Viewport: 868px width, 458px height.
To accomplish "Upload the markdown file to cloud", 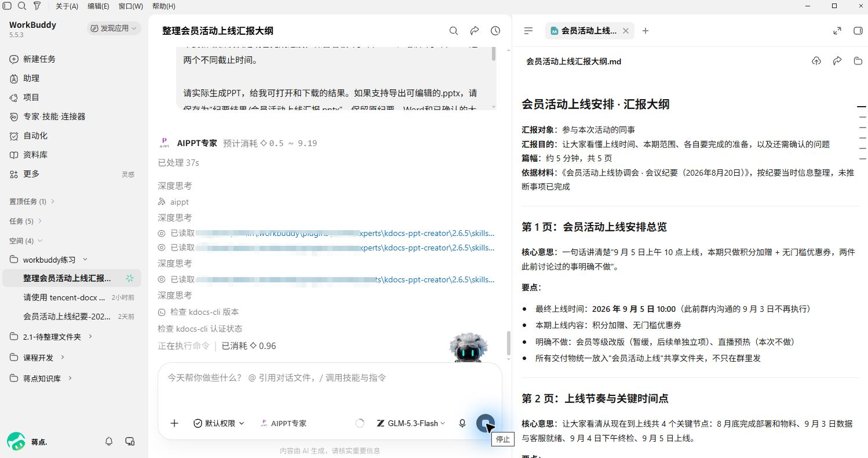I will tap(816, 61).
